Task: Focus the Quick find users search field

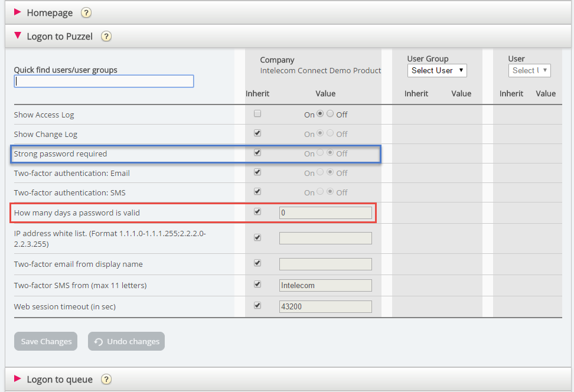Action: pyautogui.click(x=104, y=81)
